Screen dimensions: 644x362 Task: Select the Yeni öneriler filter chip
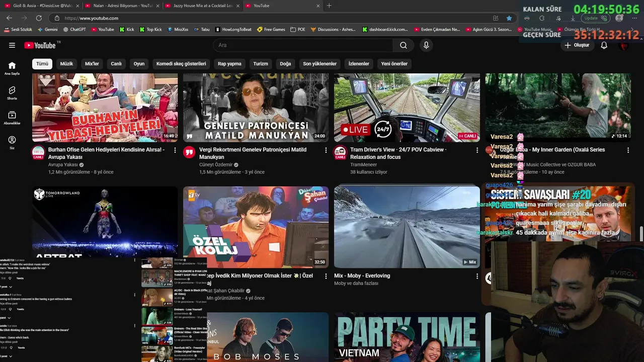pos(394,64)
